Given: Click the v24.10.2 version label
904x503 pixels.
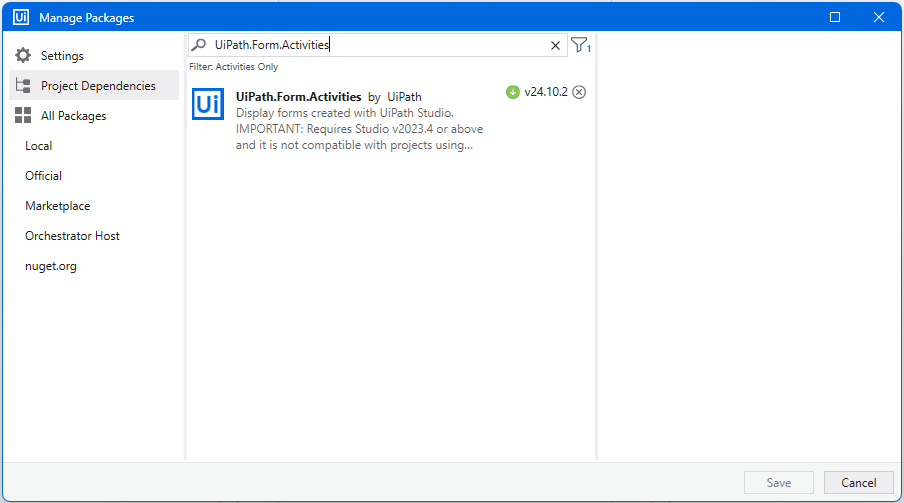Looking at the screenshot, I should tap(546, 92).
